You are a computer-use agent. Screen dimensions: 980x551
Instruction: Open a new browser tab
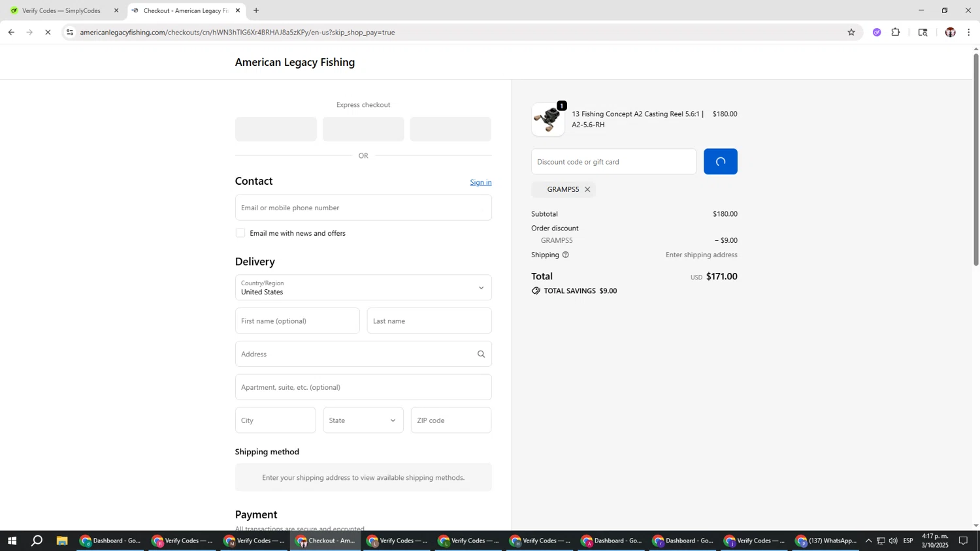coord(256,10)
